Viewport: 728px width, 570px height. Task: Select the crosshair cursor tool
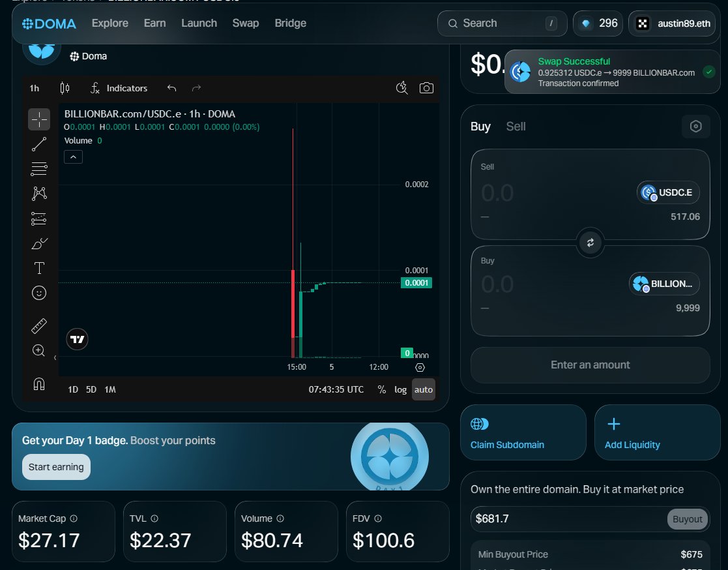point(39,119)
